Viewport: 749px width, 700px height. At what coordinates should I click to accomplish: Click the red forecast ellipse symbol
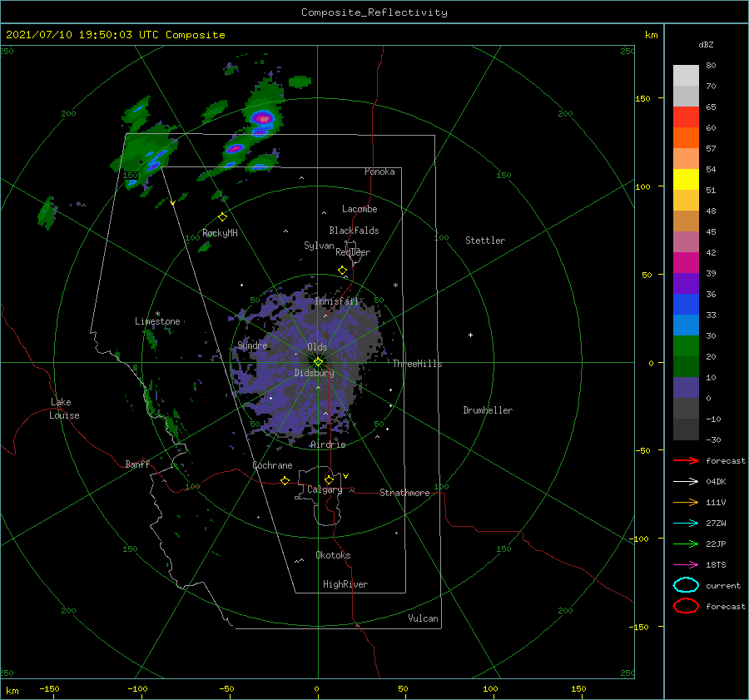(x=686, y=606)
